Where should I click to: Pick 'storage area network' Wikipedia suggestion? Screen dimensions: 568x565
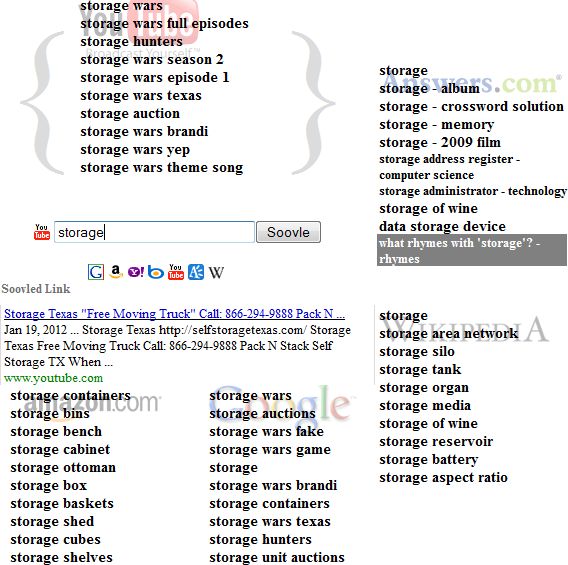pos(448,334)
